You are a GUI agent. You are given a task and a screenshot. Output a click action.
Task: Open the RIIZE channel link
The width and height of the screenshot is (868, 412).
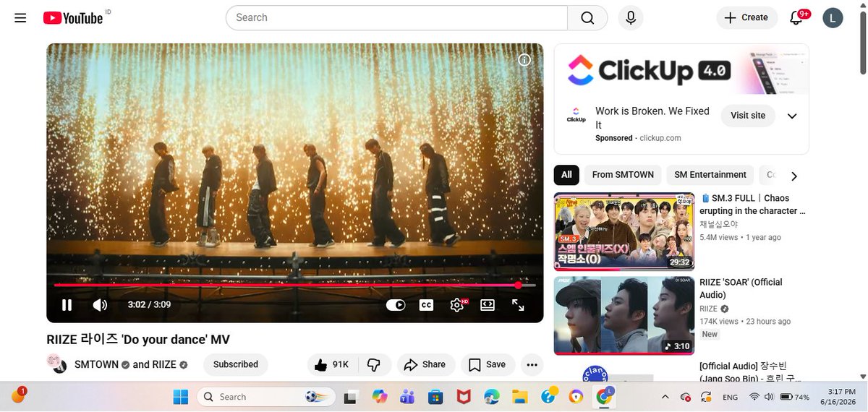(164, 364)
